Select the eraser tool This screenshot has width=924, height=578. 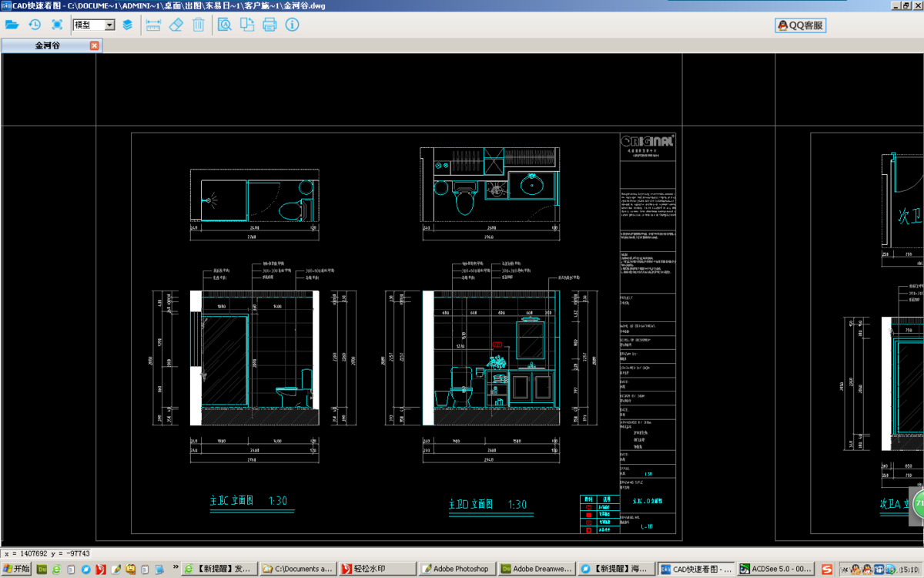coord(176,25)
